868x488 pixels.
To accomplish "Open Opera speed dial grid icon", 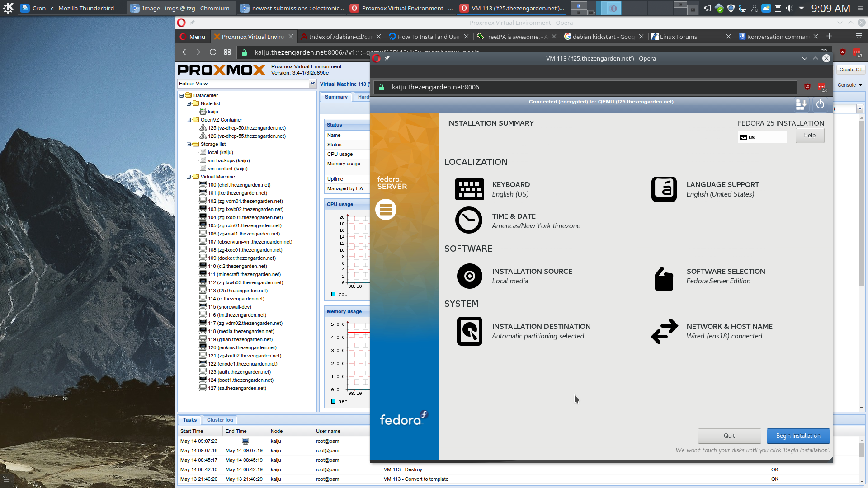I will coord(227,52).
